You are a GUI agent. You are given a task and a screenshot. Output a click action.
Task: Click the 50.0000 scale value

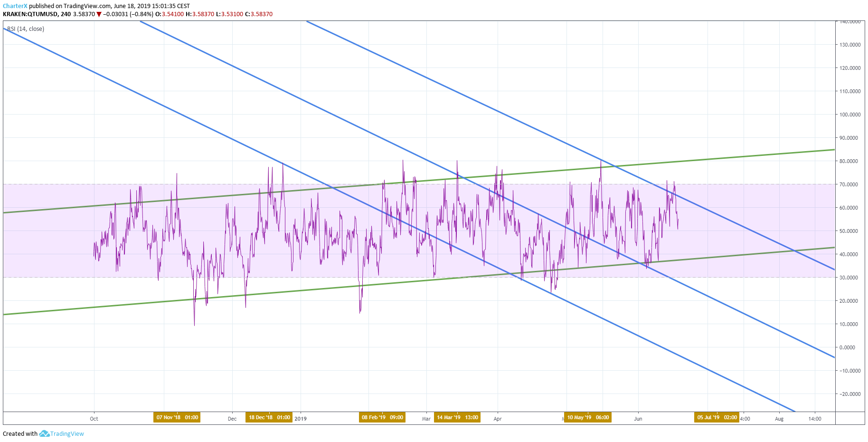click(x=849, y=231)
